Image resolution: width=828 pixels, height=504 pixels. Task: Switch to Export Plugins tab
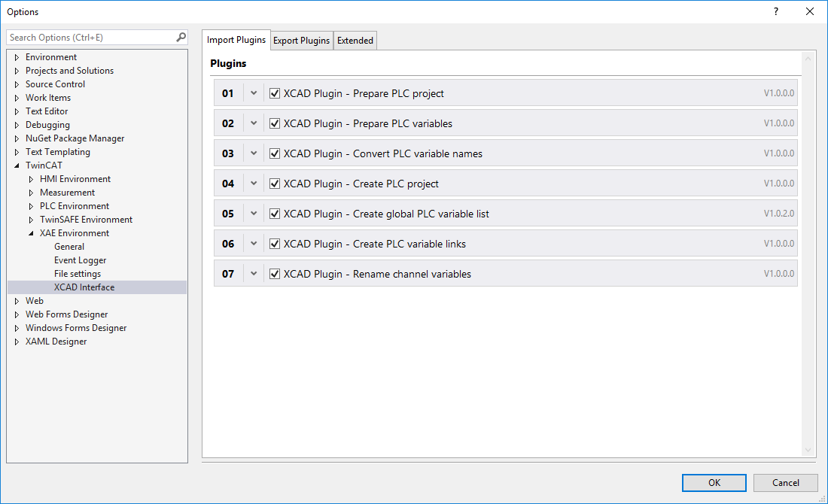click(302, 41)
